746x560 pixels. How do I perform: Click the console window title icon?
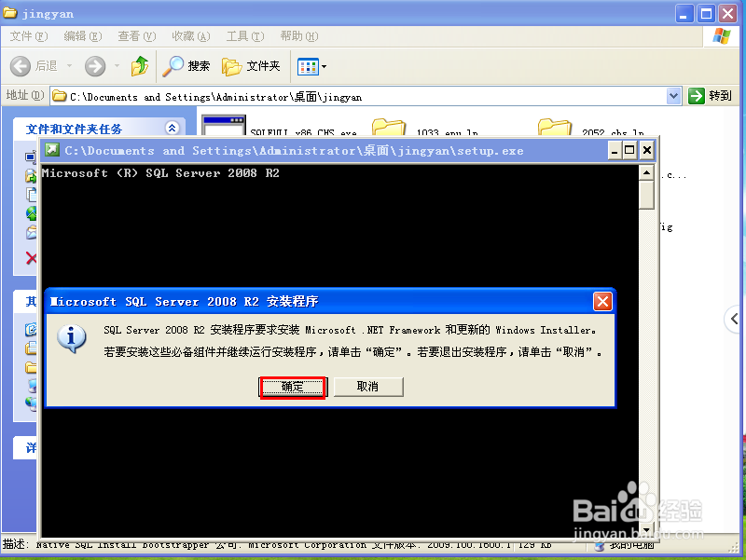pyautogui.click(x=52, y=150)
